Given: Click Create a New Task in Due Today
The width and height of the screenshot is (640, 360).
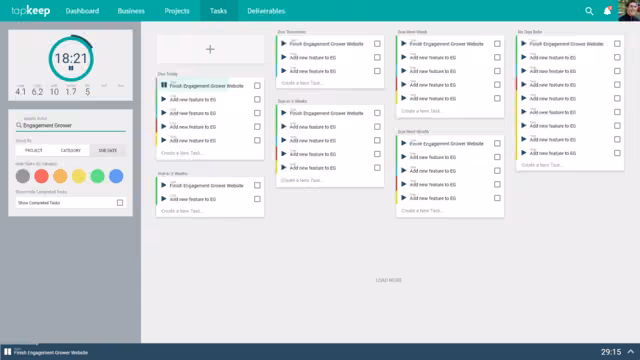Looking at the screenshot, I should coord(182,153).
